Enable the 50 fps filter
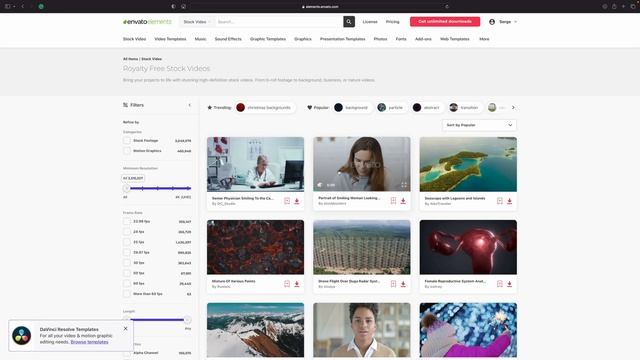640x360 pixels. coord(127,273)
